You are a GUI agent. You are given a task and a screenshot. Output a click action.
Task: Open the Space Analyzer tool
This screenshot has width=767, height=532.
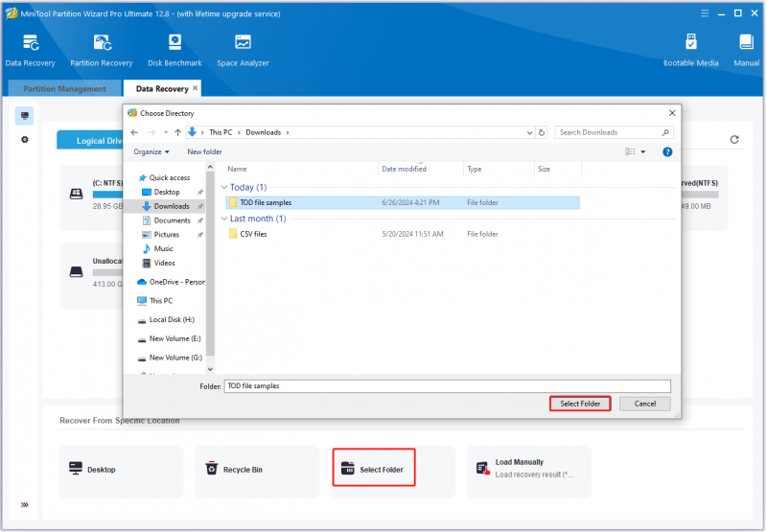(x=243, y=51)
